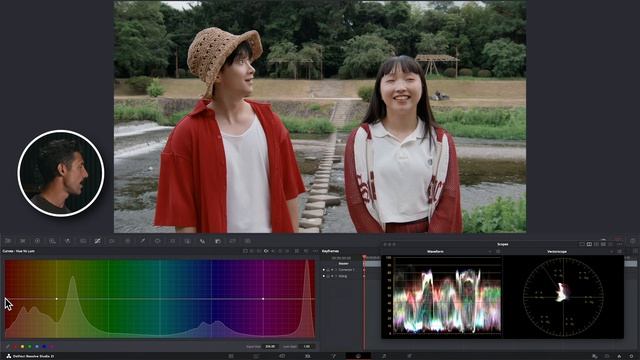
Task: Open the Color Wheels palette
Action: pos(37,241)
